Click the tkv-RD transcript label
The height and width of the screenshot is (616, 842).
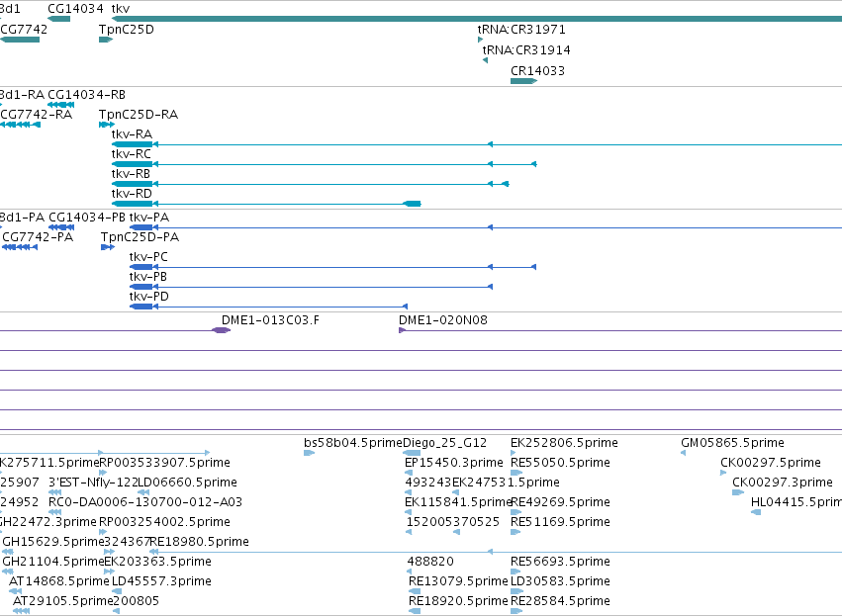tap(132, 194)
